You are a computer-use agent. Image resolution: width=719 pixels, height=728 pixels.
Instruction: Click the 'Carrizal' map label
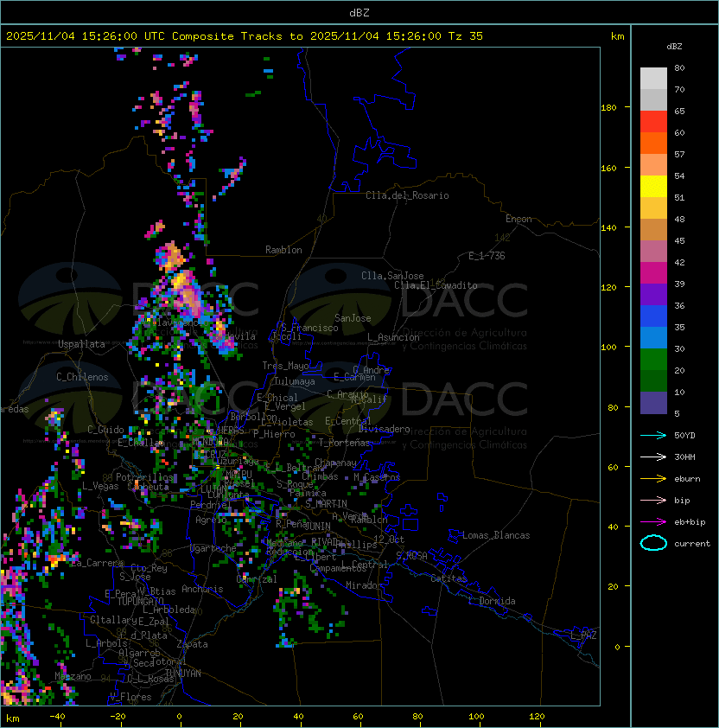click(256, 579)
